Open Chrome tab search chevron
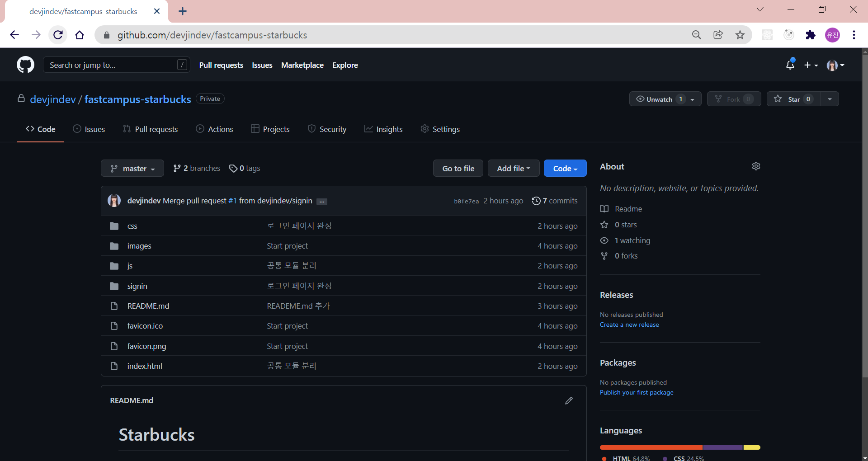The width and height of the screenshot is (868, 461). point(760,9)
